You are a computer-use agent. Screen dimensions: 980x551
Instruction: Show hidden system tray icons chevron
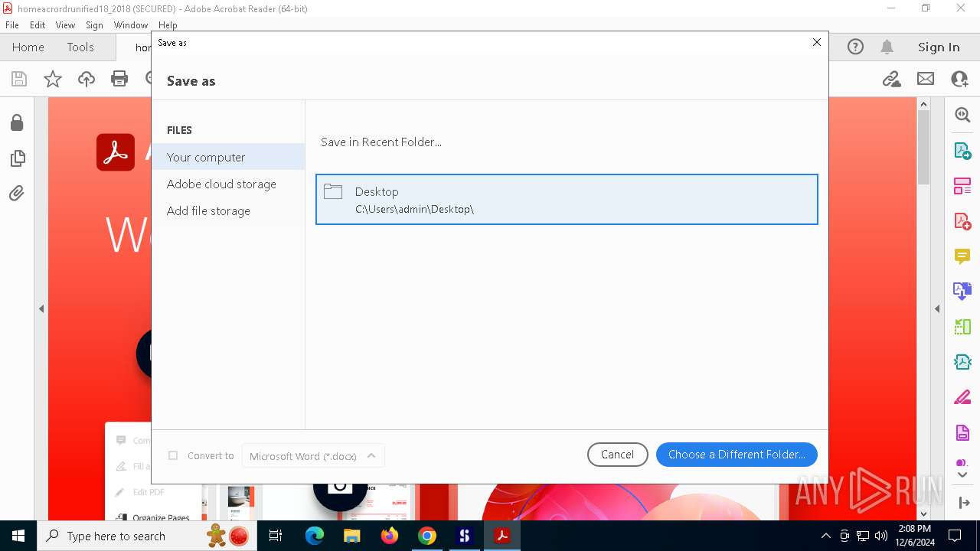point(825,536)
